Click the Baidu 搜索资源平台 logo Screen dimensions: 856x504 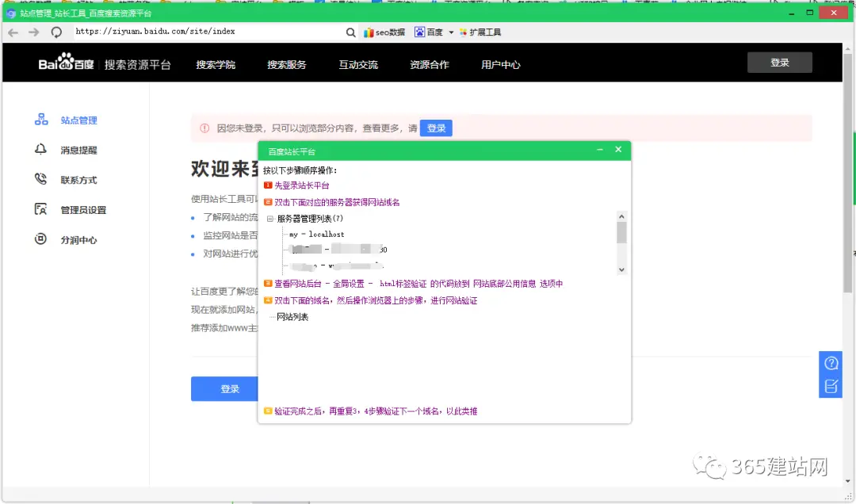(x=105, y=64)
